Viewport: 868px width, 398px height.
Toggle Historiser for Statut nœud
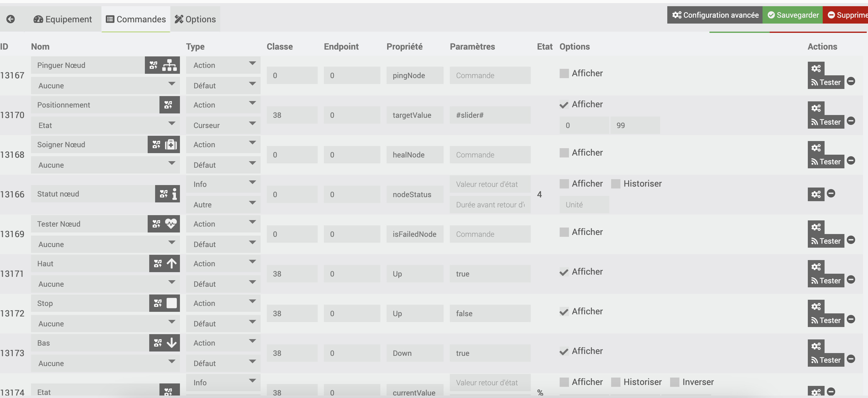pos(615,184)
